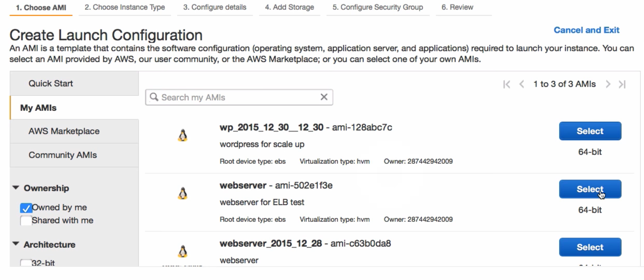Clear the AMI search box

click(x=324, y=97)
